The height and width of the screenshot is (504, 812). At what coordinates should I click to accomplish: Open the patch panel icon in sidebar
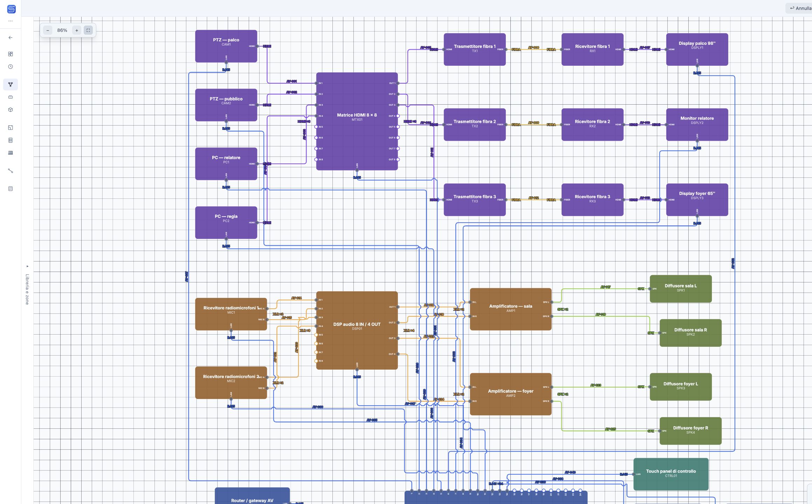(11, 153)
